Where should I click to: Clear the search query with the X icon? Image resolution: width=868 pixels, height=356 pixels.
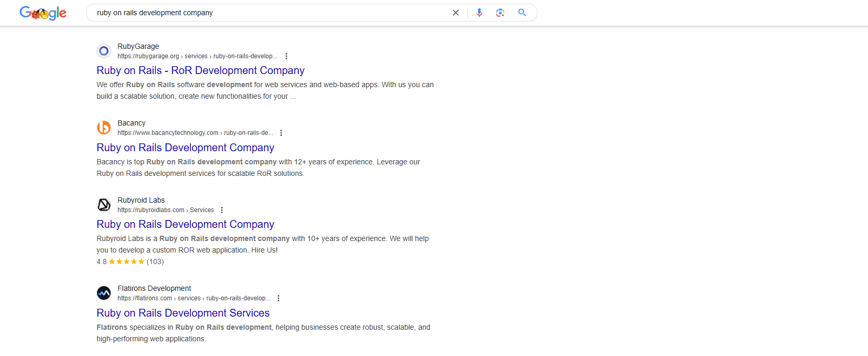point(455,13)
